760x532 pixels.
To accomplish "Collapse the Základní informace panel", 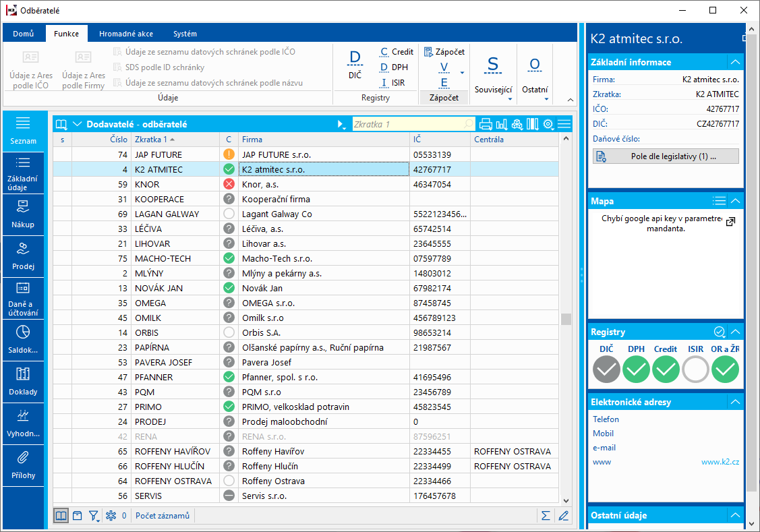I will tap(735, 62).
